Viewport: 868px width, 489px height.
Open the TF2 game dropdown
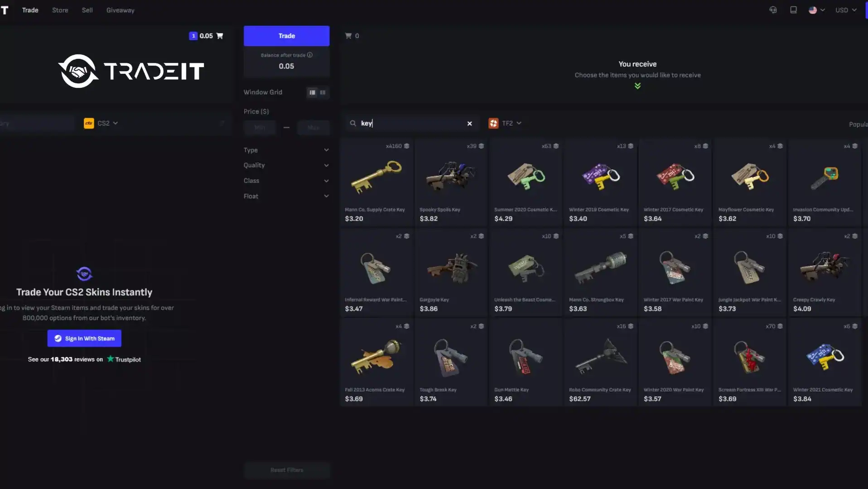pos(505,123)
